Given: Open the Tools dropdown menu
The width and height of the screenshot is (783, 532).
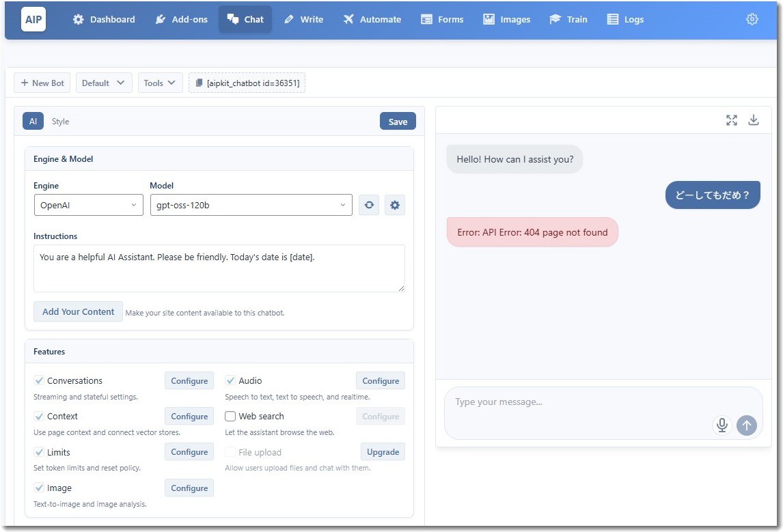Looking at the screenshot, I should [x=160, y=83].
